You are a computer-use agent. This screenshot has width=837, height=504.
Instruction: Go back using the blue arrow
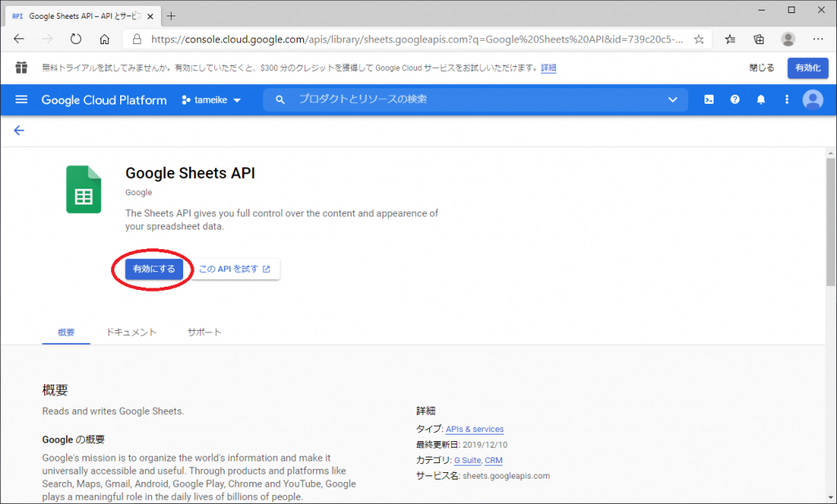(19, 130)
